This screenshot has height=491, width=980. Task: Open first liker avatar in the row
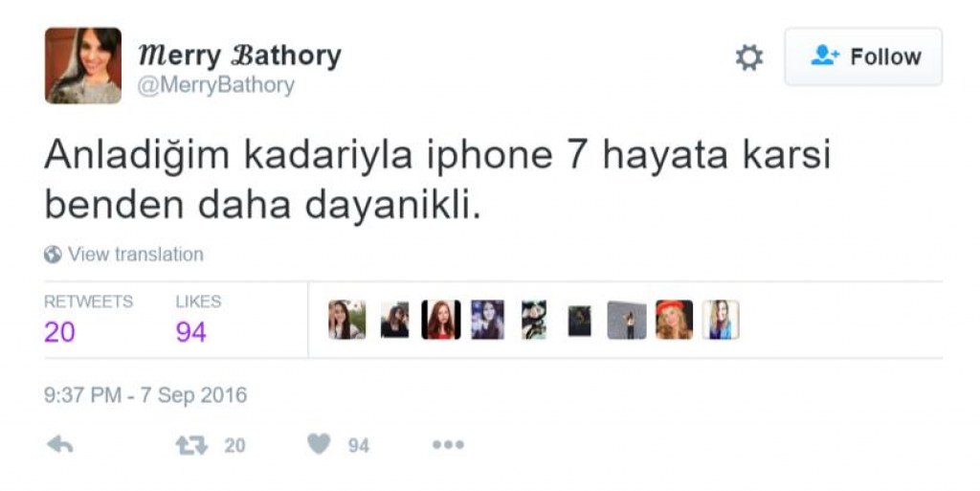point(346,320)
